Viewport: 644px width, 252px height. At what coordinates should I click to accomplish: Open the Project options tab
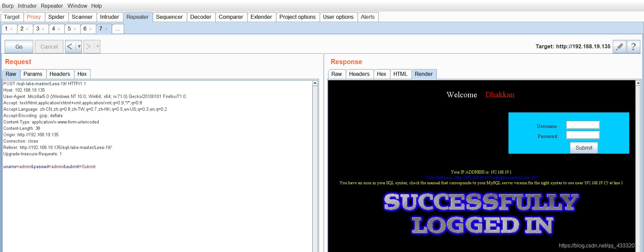pyautogui.click(x=298, y=17)
